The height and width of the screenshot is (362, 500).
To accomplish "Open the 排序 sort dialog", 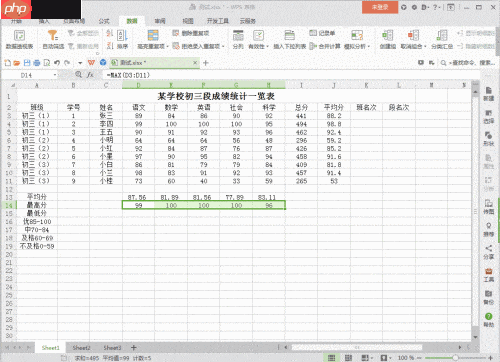I will click(x=122, y=39).
